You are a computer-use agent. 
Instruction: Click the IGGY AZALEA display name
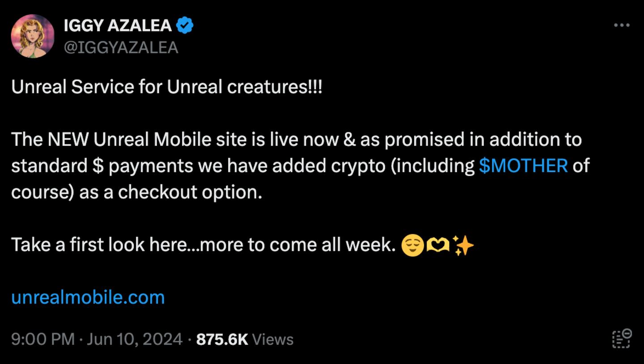pos(118,26)
